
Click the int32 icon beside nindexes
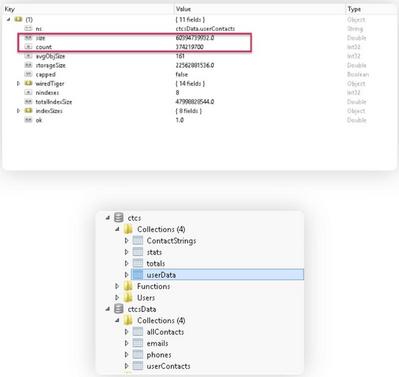pyautogui.click(x=29, y=92)
